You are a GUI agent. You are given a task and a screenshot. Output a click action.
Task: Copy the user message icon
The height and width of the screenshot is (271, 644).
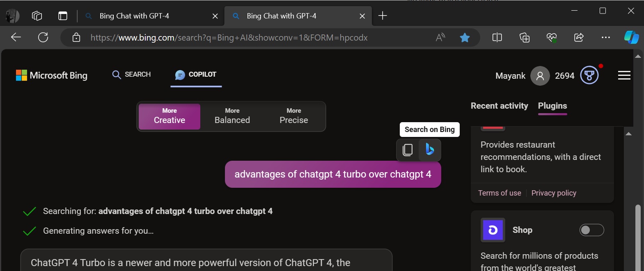tap(408, 150)
